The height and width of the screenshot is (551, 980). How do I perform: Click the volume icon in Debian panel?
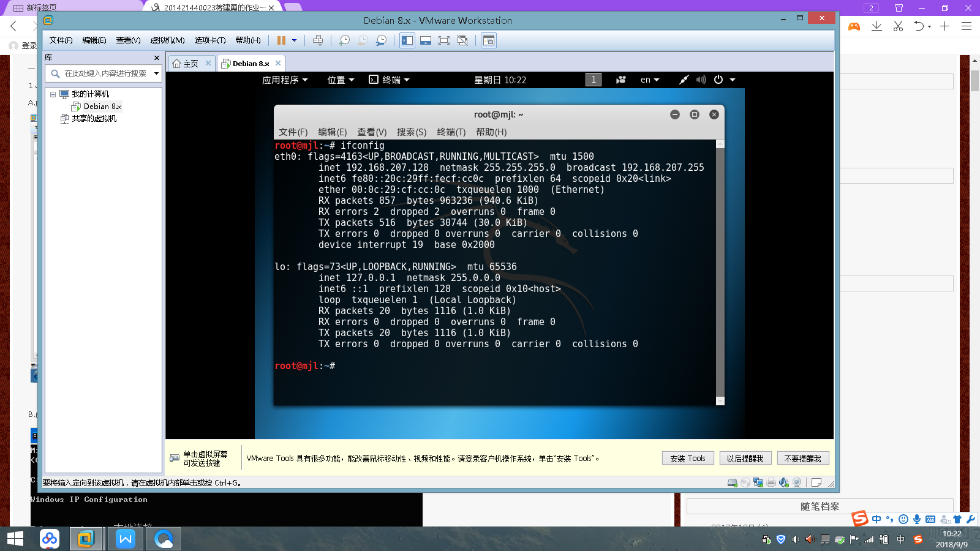701,80
